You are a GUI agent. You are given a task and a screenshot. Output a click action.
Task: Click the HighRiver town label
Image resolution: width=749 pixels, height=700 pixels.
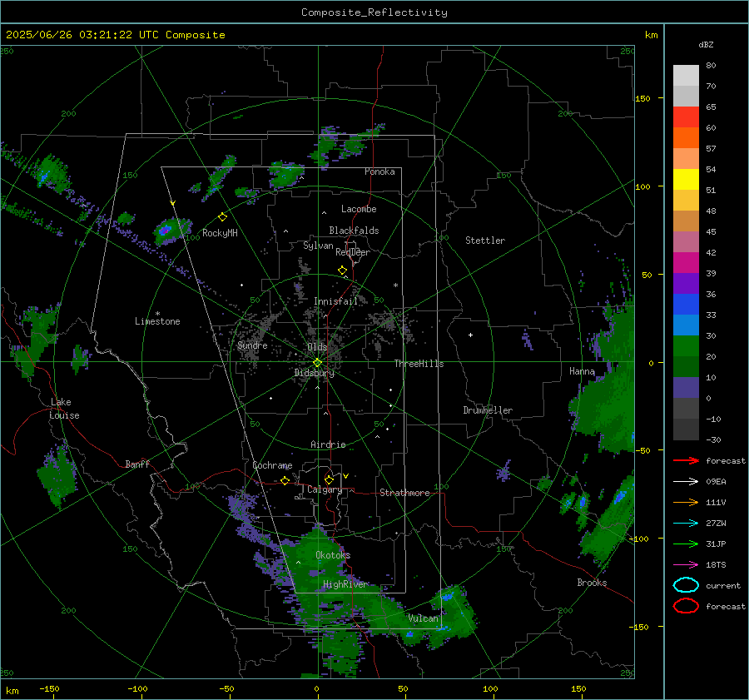pos(345,584)
